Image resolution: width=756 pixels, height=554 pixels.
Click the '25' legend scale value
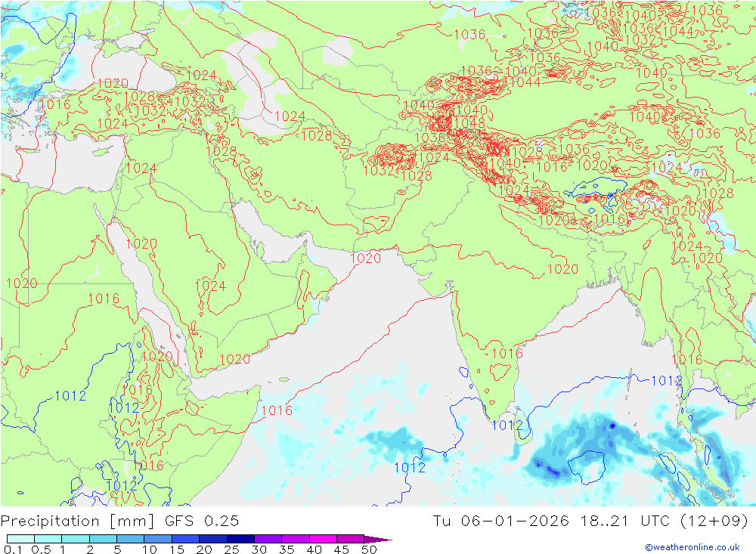click(x=231, y=549)
